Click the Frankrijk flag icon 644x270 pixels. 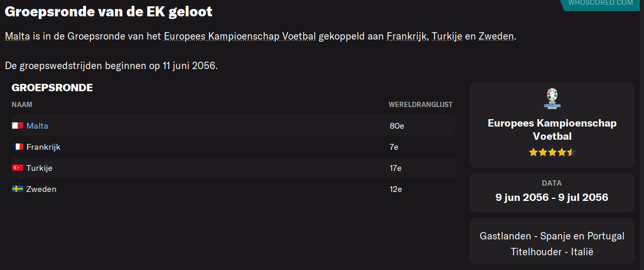(x=17, y=147)
